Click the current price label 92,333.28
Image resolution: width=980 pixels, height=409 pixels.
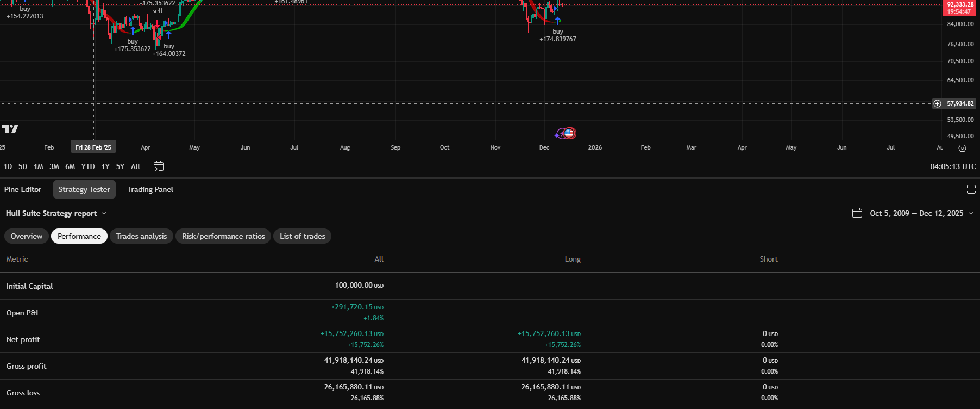click(x=960, y=8)
